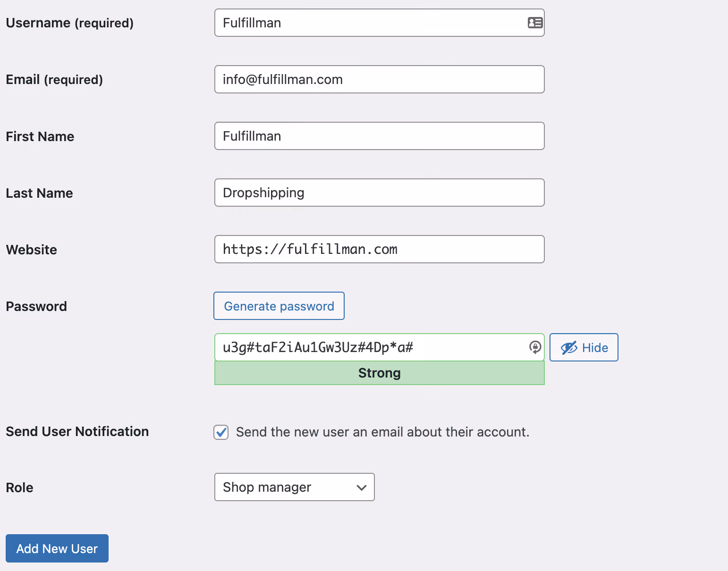Click the Generate password button

point(279,306)
